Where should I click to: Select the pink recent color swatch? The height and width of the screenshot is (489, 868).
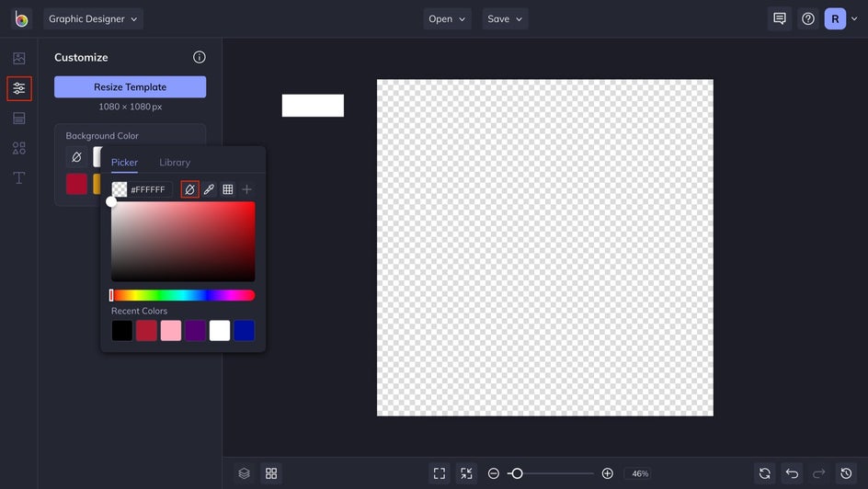(171, 331)
